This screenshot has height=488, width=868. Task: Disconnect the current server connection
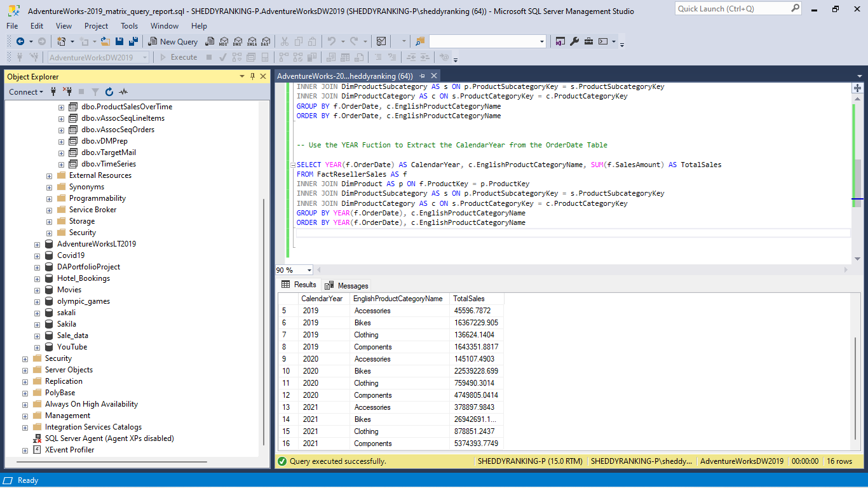pos(69,91)
